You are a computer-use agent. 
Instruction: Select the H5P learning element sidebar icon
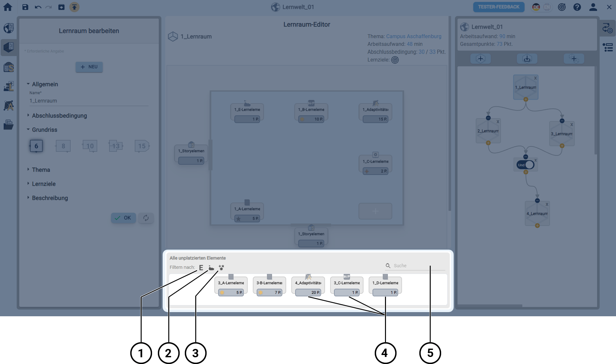(9, 86)
